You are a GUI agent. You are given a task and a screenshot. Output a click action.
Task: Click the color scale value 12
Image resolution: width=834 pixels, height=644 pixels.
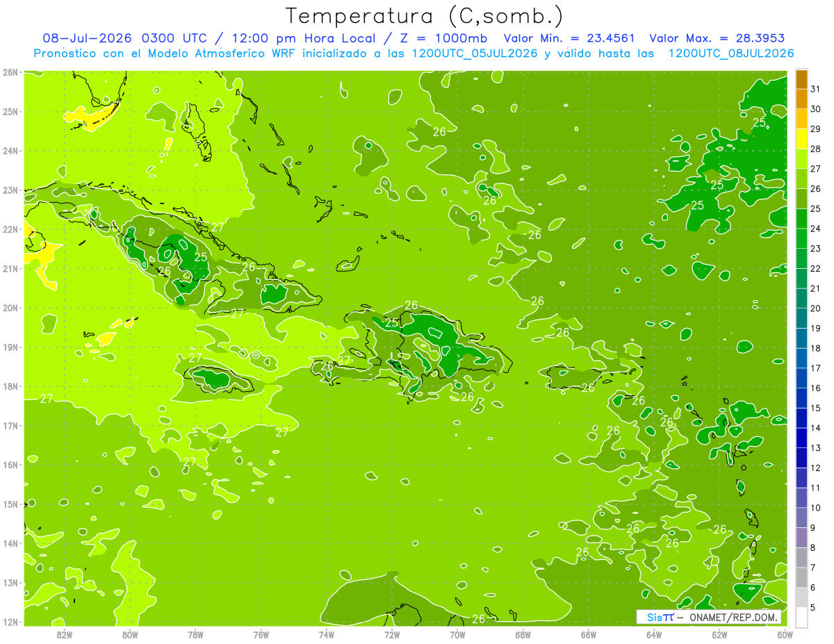(817, 468)
